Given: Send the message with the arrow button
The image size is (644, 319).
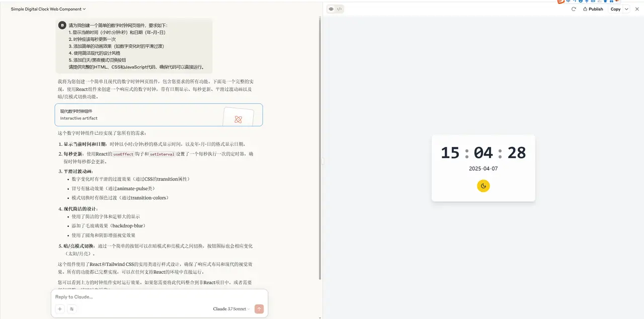Looking at the screenshot, I should (x=259, y=309).
